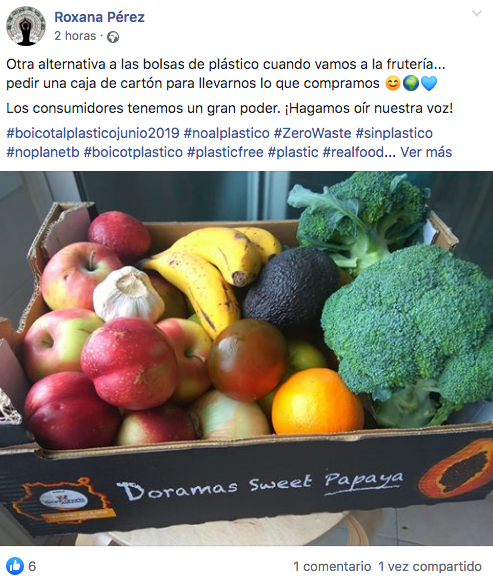Open the 1 comentario link
493x583 pixels.
click(x=332, y=566)
